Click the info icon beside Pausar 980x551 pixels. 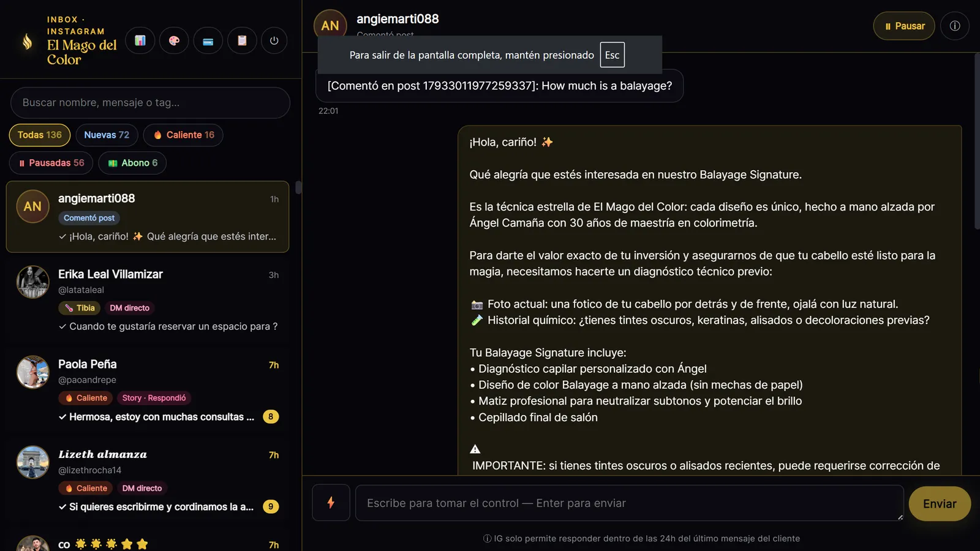coord(955,26)
